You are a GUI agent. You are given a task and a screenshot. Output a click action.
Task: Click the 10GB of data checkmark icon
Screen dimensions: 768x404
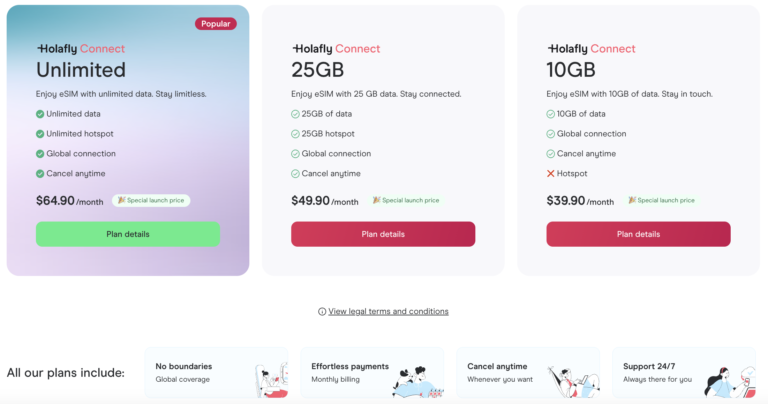[551, 114]
